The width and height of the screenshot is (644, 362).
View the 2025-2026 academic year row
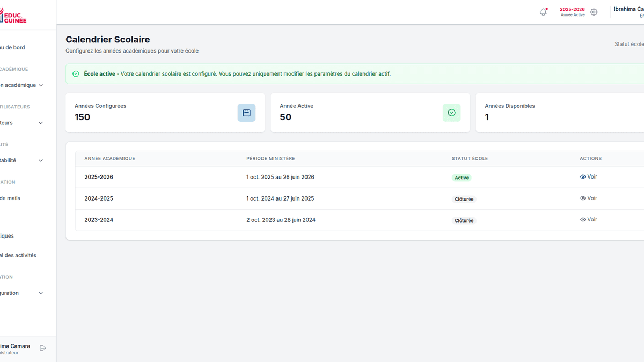point(588,177)
